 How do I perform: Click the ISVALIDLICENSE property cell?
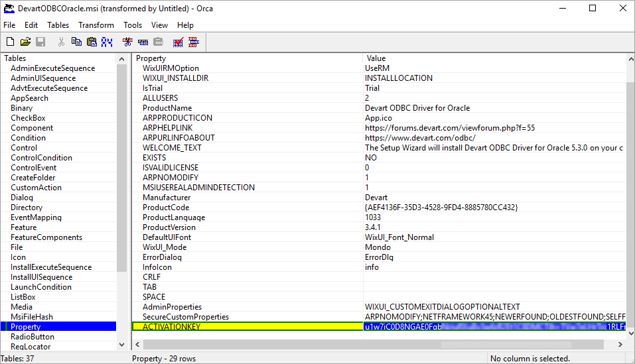click(x=247, y=168)
